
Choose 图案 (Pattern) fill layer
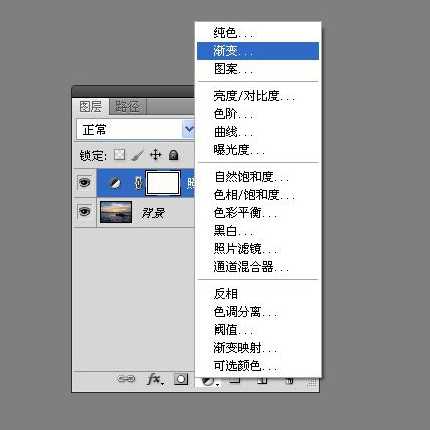(258, 69)
